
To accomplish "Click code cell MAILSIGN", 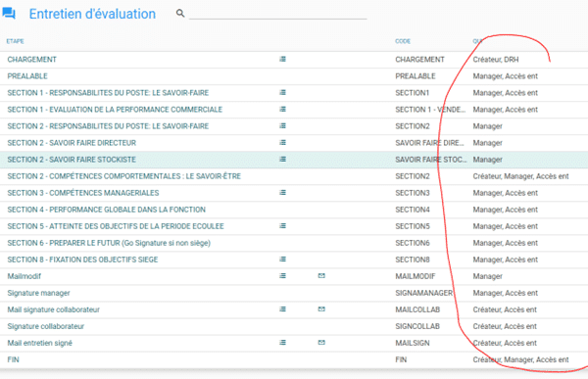I will coord(413,343).
